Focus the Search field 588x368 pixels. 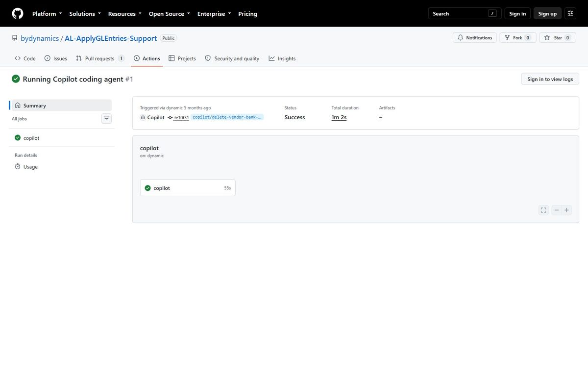pyautogui.click(x=465, y=14)
